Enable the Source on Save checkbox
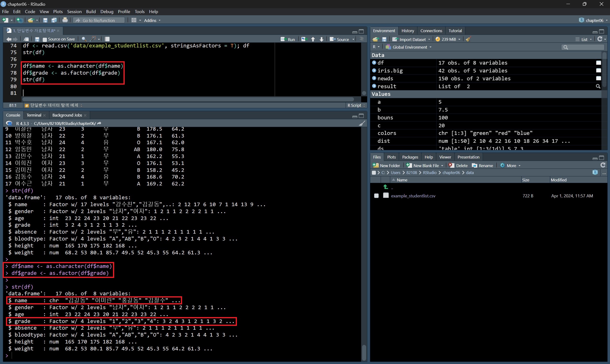Screen dimensions: 610x364 pyautogui.click(x=45, y=39)
